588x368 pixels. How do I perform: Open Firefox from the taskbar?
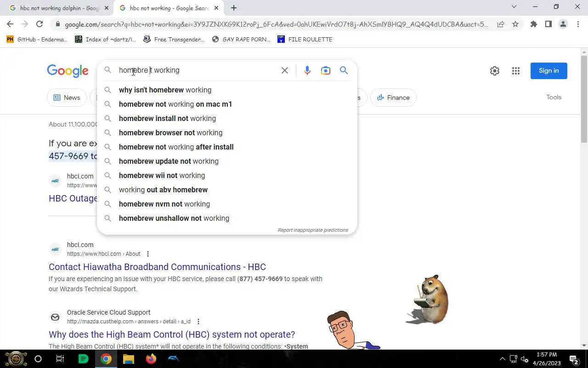[x=151, y=359]
